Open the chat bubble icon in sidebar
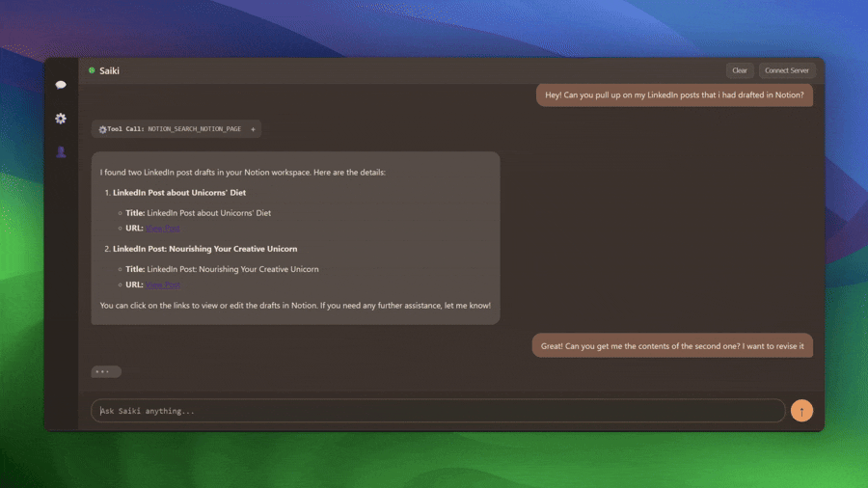The height and width of the screenshot is (488, 868). pyautogui.click(x=61, y=85)
